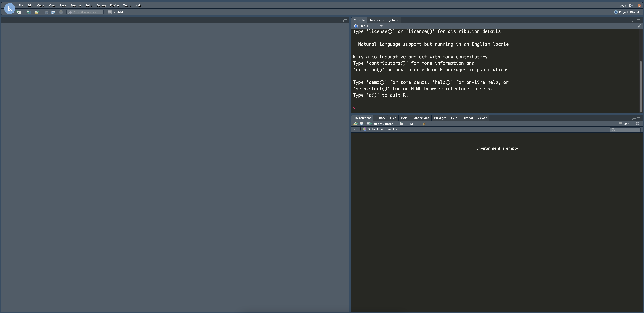Open the Edit menu
Image resolution: width=644 pixels, height=313 pixels.
[x=30, y=5]
